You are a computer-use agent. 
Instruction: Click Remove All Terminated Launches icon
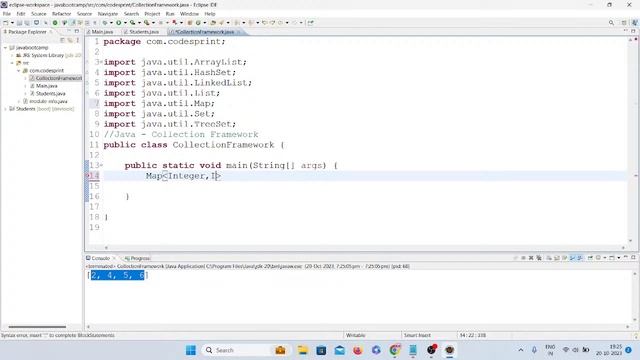[539, 258]
